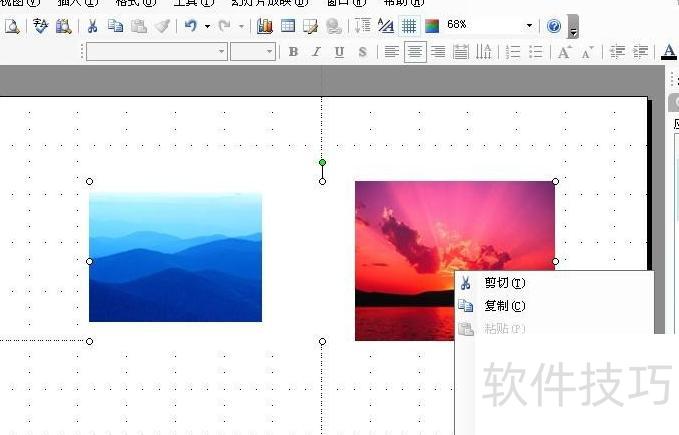Screen dimensions: 679x435
Task: Click the Paste clipboard toolbar icon
Action: tap(139, 26)
